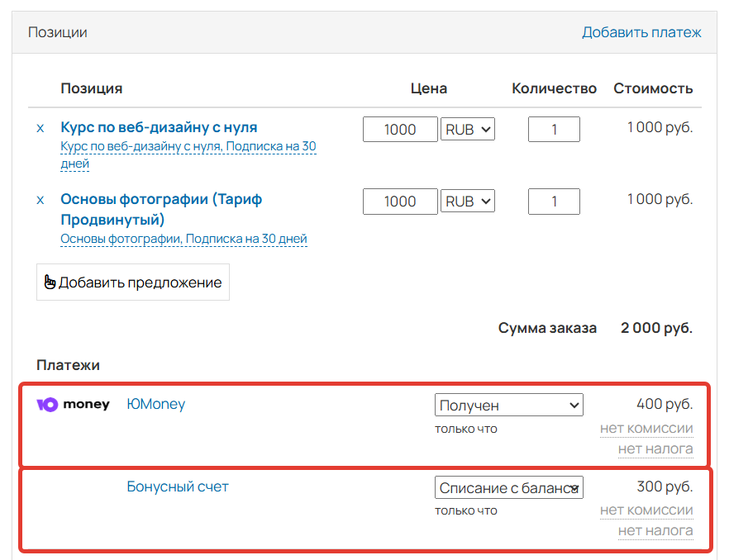Click the Стоимость column header
This screenshot has width=729, height=560.
click(x=653, y=88)
